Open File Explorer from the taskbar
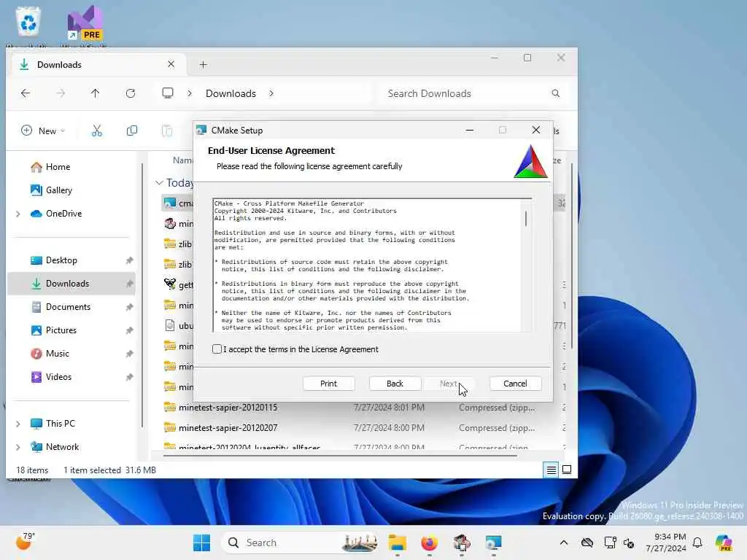This screenshot has width=747, height=560. click(397, 542)
